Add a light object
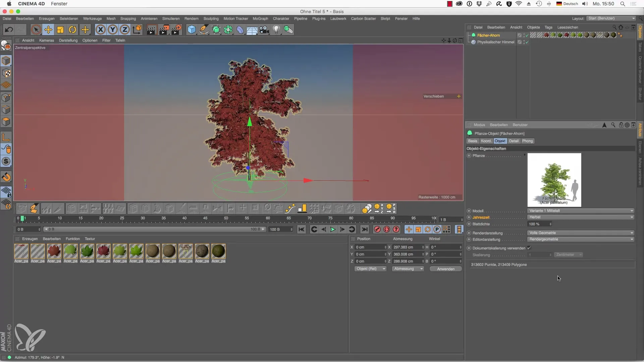 (x=276, y=30)
